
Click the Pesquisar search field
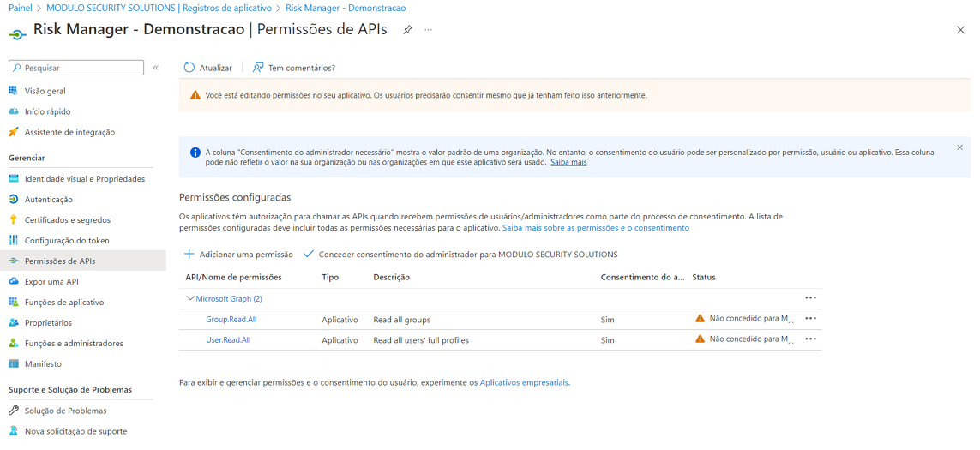(x=76, y=68)
